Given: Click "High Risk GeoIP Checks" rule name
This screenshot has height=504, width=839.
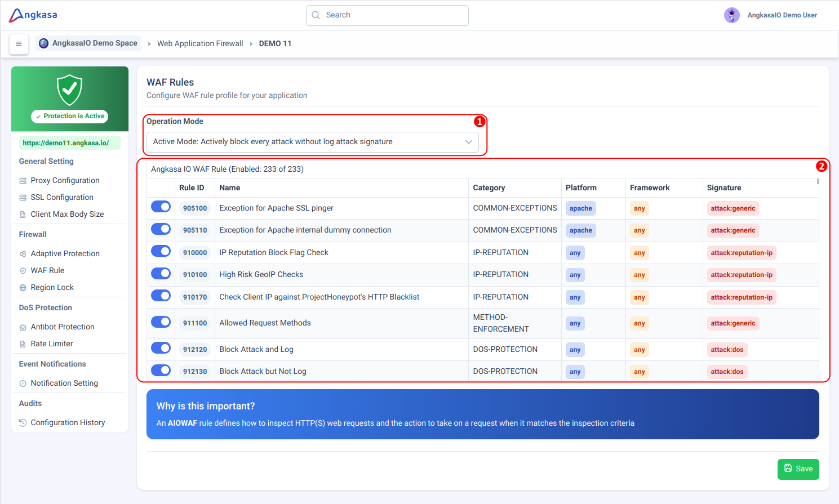Looking at the screenshot, I should (261, 274).
